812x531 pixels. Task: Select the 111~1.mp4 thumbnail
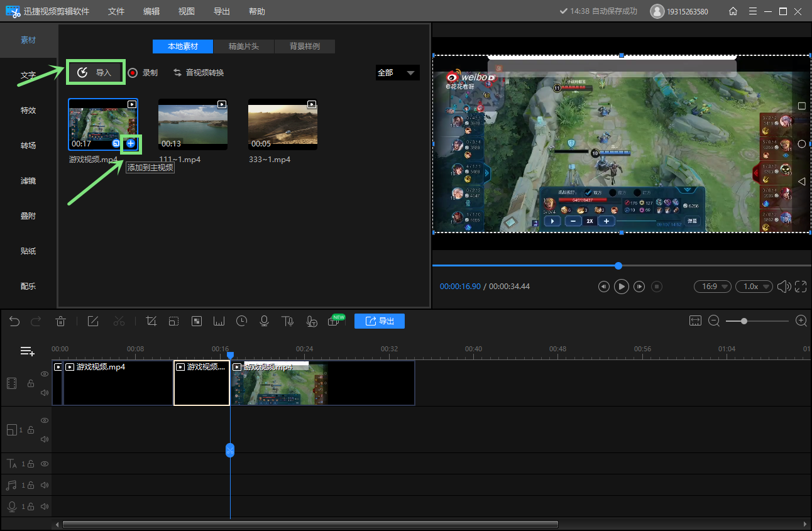coord(193,124)
